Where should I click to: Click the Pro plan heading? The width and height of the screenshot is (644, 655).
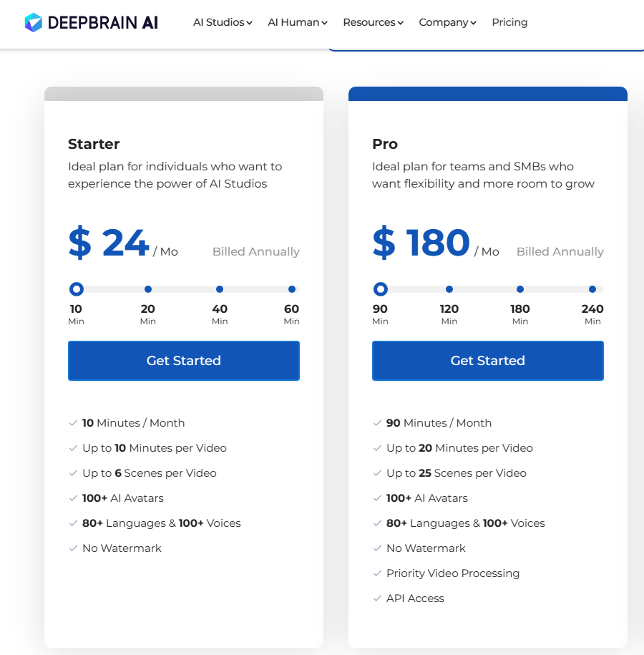click(385, 144)
